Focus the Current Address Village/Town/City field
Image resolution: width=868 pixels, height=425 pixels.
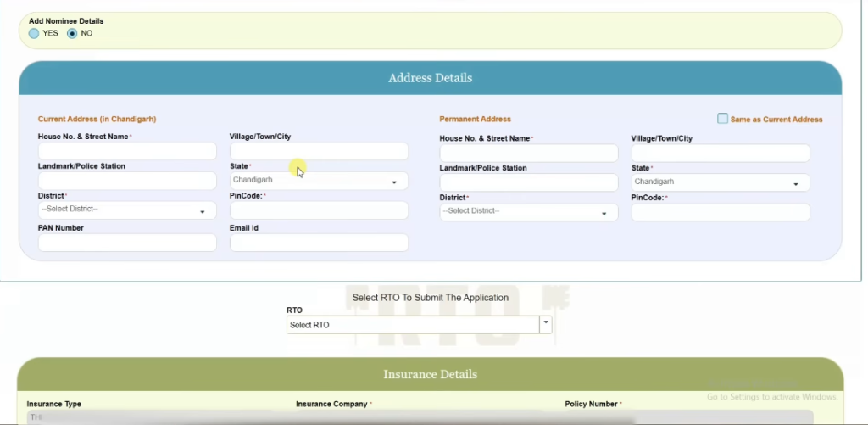click(318, 152)
